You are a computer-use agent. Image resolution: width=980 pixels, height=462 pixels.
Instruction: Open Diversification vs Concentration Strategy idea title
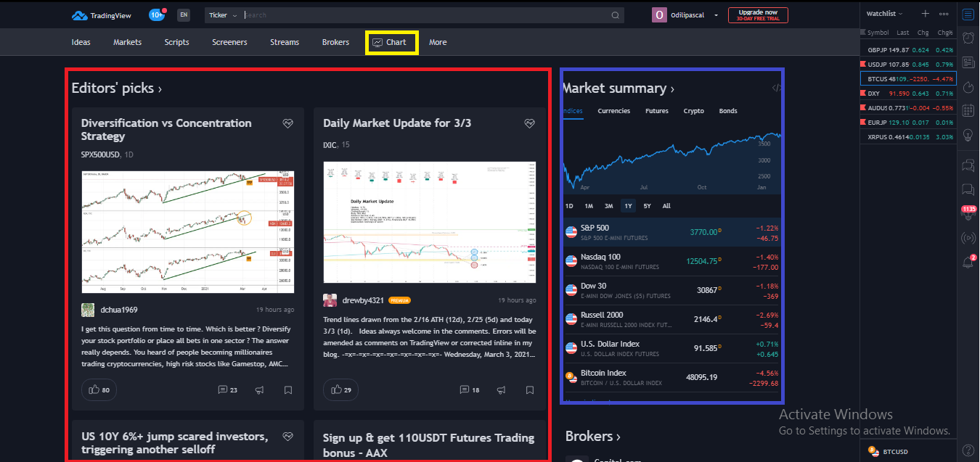point(166,129)
